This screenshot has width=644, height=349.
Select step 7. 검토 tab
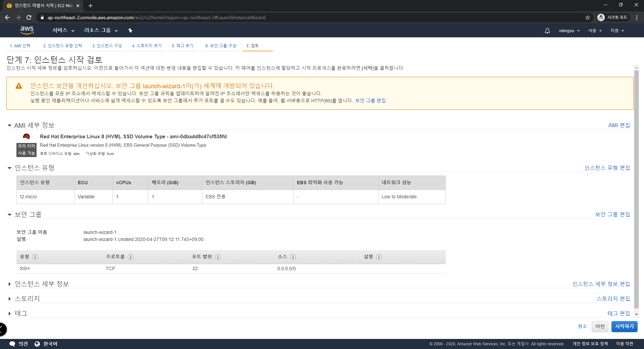tap(253, 46)
